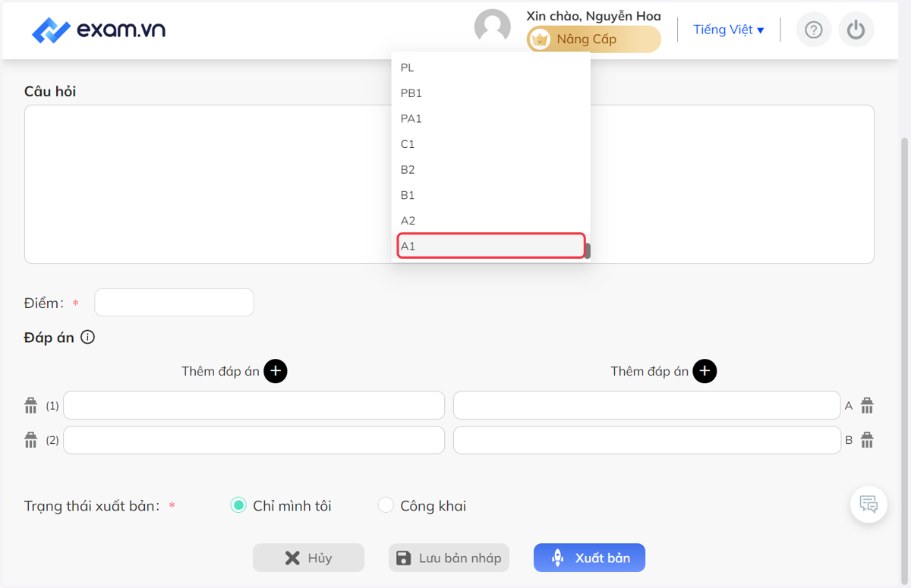This screenshot has height=588, width=911.
Task: Click the Xuất bản publish button
Action: 589,558
